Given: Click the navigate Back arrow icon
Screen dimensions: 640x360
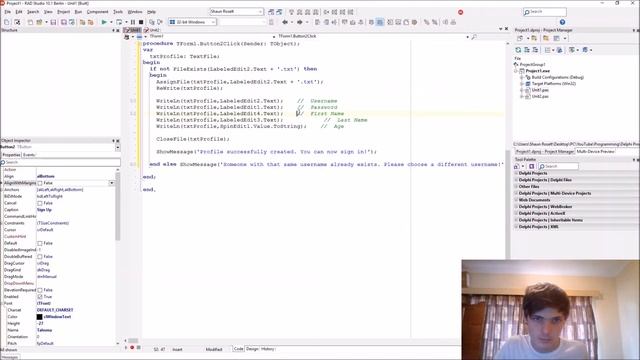Looking at the screenshot, I should (285, 22).
